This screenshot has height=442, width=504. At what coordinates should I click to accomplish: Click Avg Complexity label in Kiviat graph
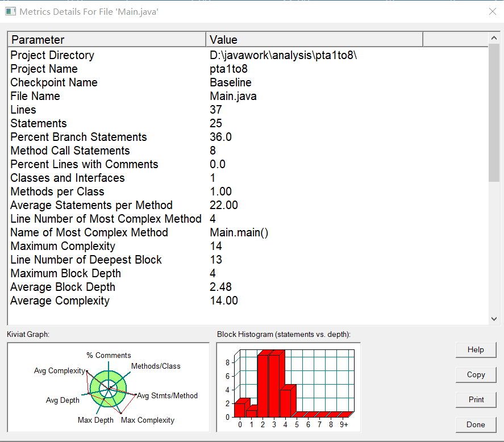tap(60, 370)
